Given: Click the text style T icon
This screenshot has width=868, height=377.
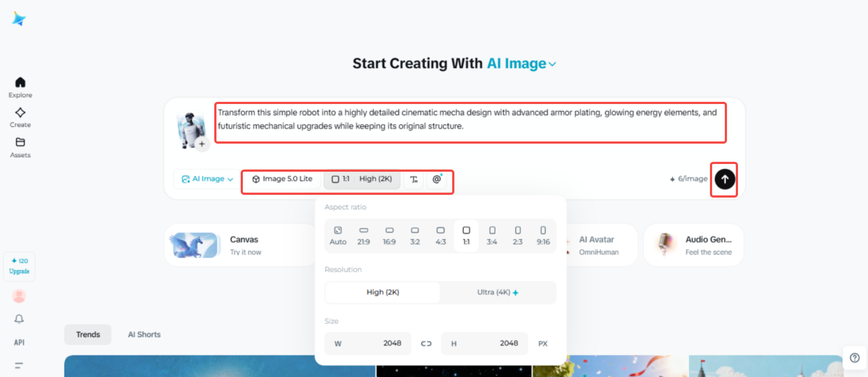Looking at the screenshot, I should pyautogui.click(x=414, y=179).
